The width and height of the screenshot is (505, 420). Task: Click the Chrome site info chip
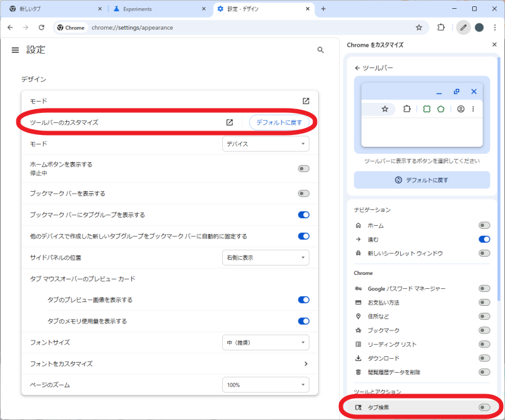click(71, 28)
